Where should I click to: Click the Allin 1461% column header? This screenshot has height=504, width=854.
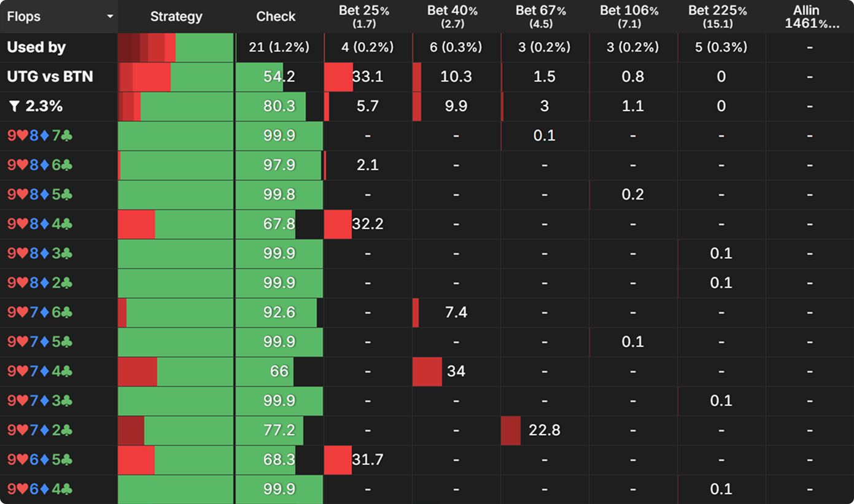click(810, 17)
